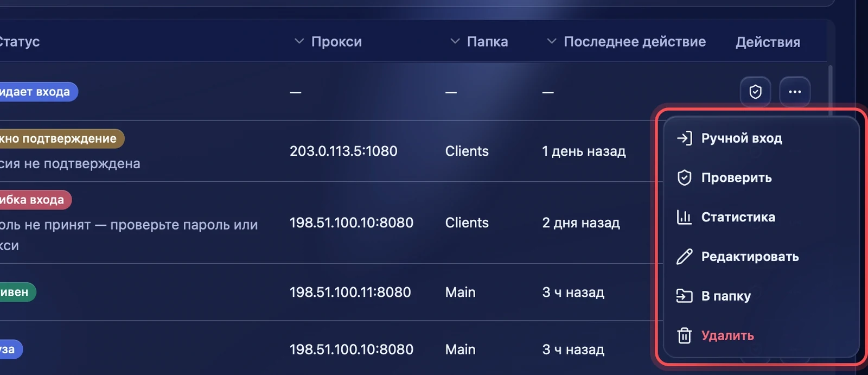Click the Main folder beside 198.51.100.11:8080
868x375 pixels.
tap(461, 292)
